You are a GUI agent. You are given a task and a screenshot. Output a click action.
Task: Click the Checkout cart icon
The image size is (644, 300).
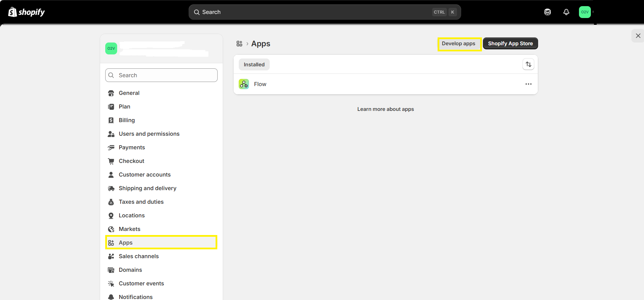pos(111,161)
